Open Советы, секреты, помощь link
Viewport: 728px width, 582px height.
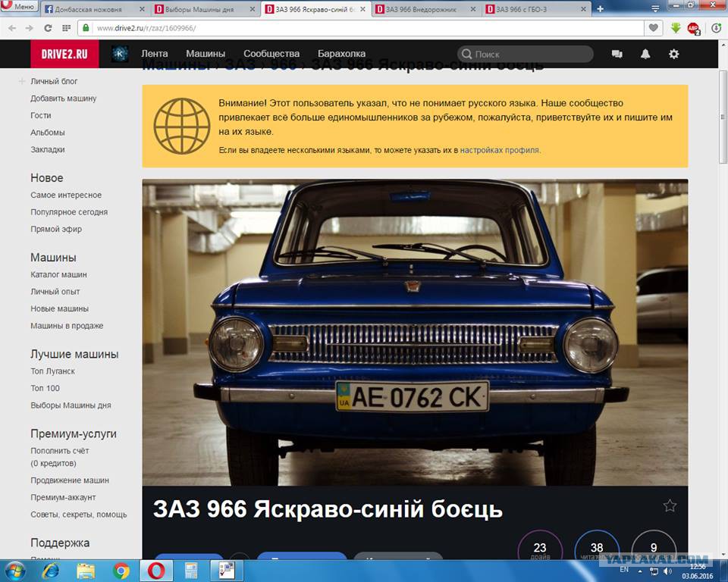78,515
